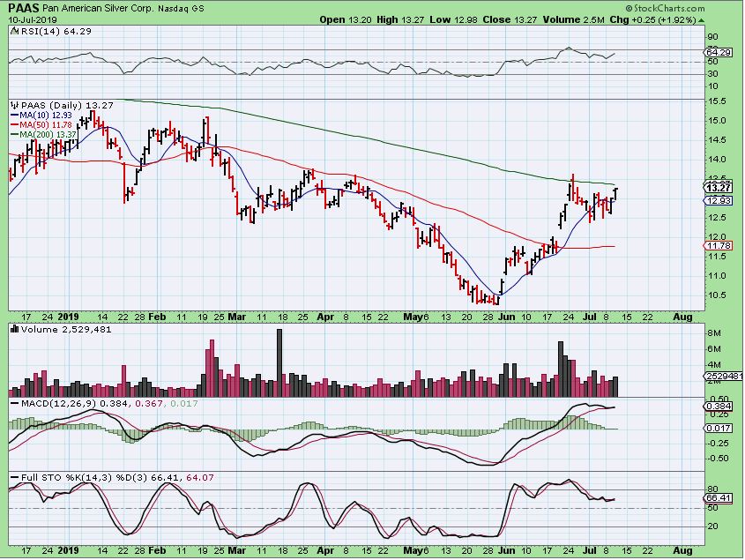The image size is (745, 560).
Task: Click the 0.384 MACD value tag on right
Action: (x=719, y=407)
